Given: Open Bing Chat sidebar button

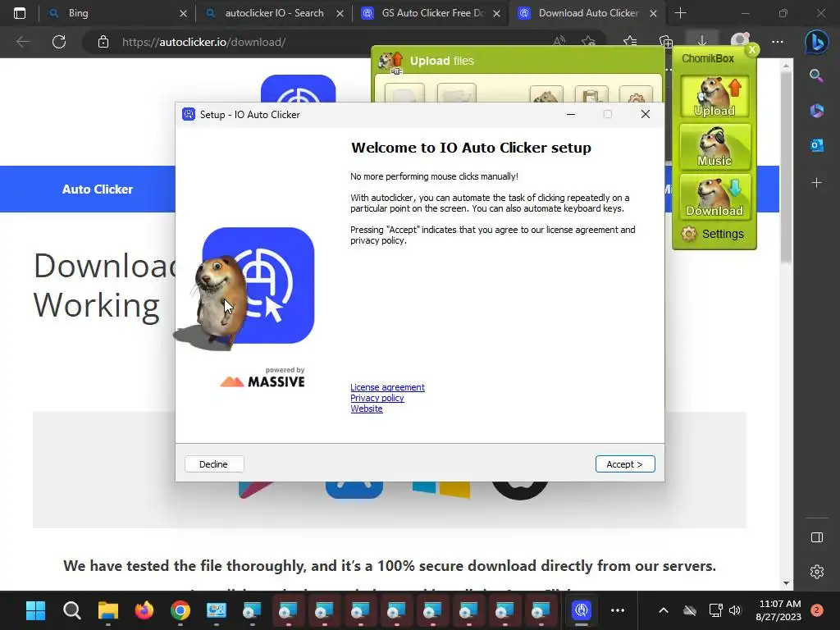Looking at the screenshot, I should point(816,42).
